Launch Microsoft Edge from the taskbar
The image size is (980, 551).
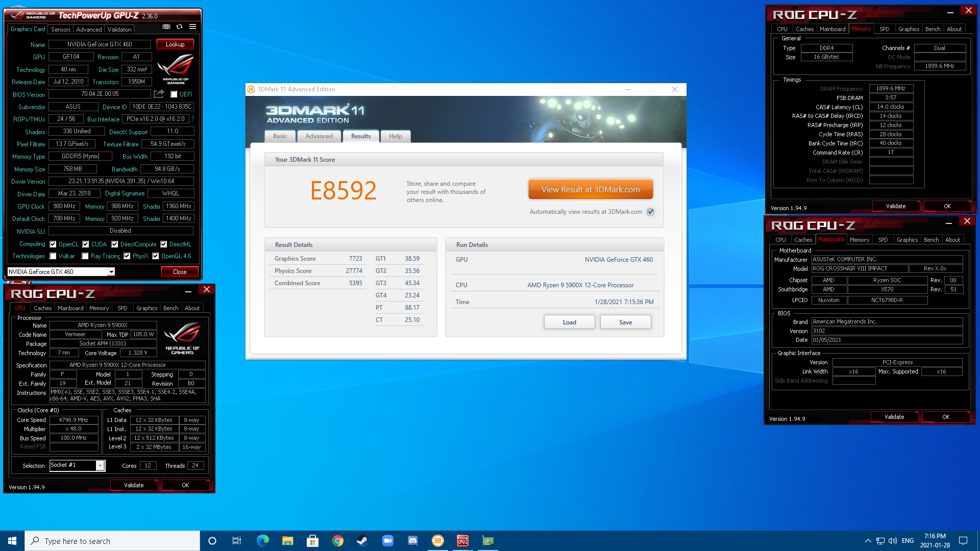262,541
